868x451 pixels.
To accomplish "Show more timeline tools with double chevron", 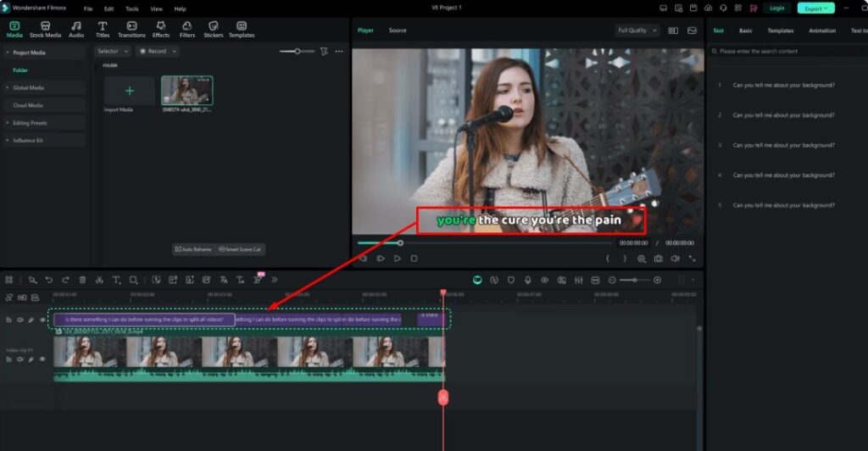I will pyautogui.click(x=274, y=280).
